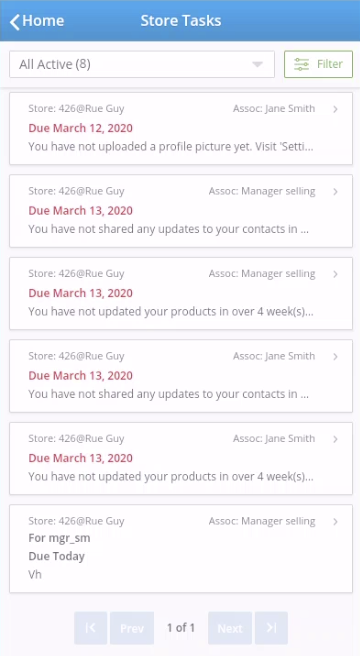Go to the Prev page

click(132, 628)
